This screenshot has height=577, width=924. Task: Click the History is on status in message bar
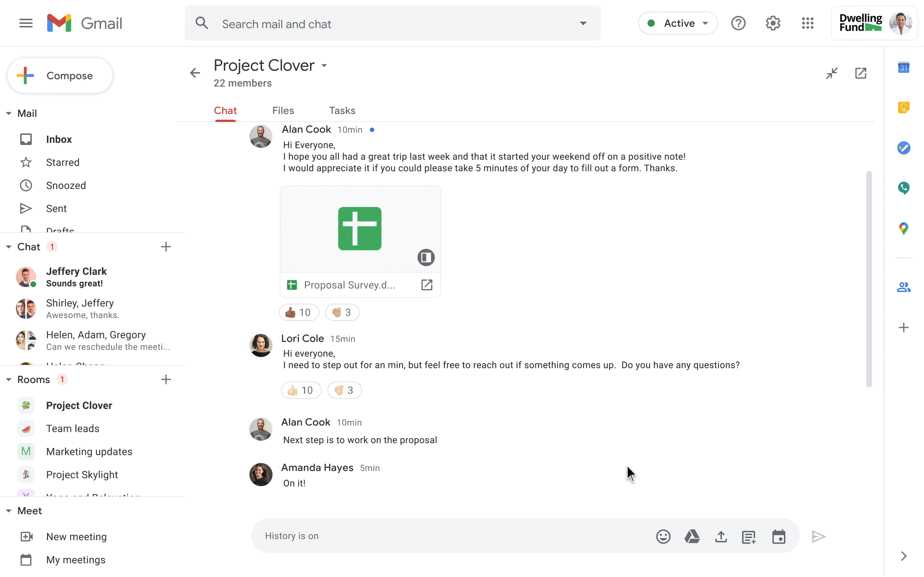(291, 536)
